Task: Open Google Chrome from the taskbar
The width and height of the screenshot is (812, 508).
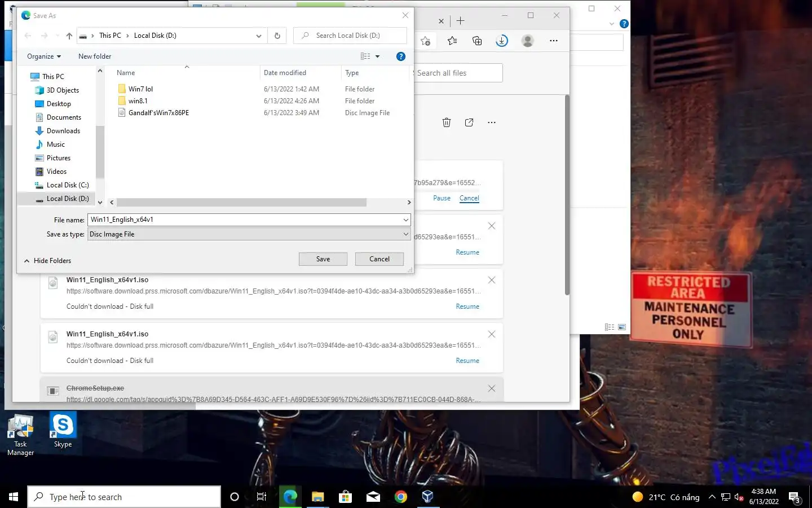Action: [401, 497]
